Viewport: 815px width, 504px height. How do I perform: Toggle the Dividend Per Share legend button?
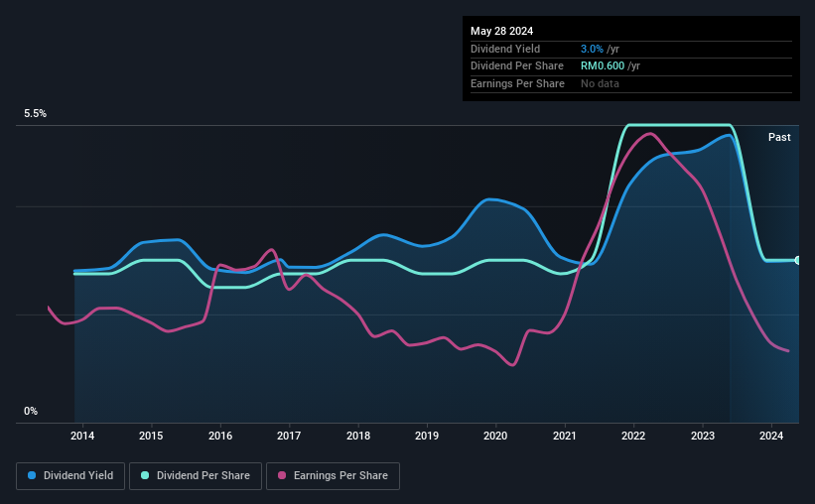[x=196, y=476]
